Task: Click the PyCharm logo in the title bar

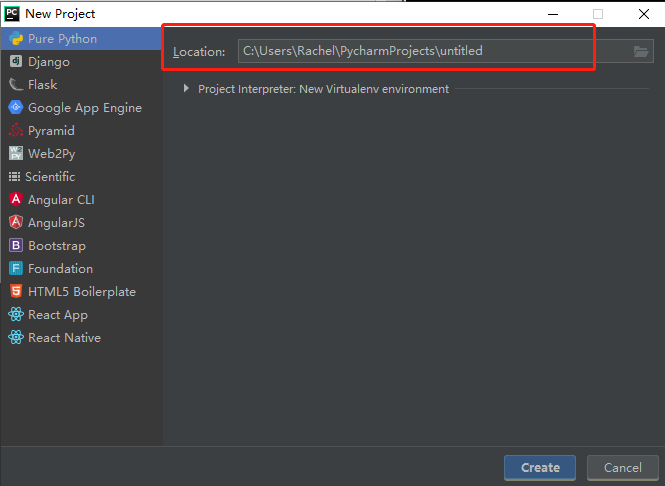Action: point(11,14)
